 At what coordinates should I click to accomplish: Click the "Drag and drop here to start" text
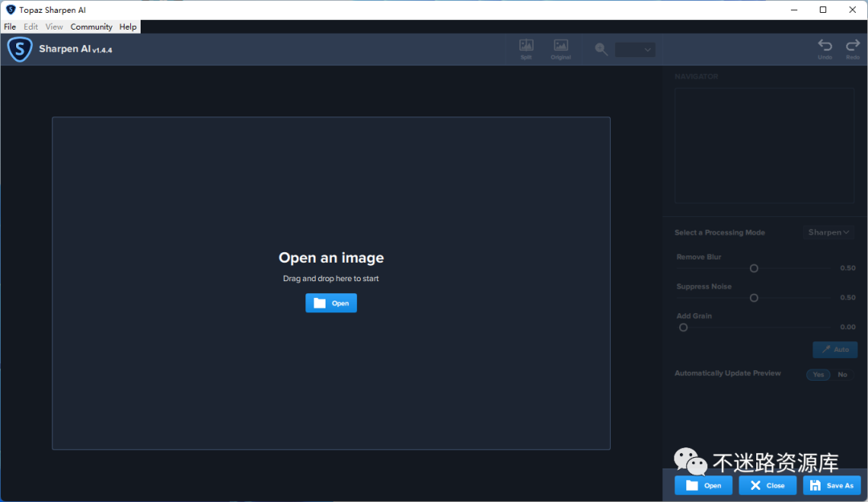click(331, 279)
